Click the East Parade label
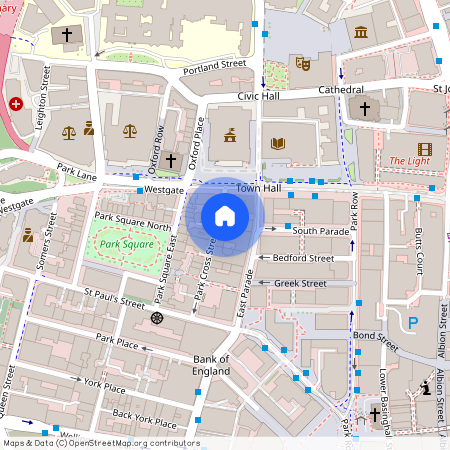450x450 pixels. [245, 293]
